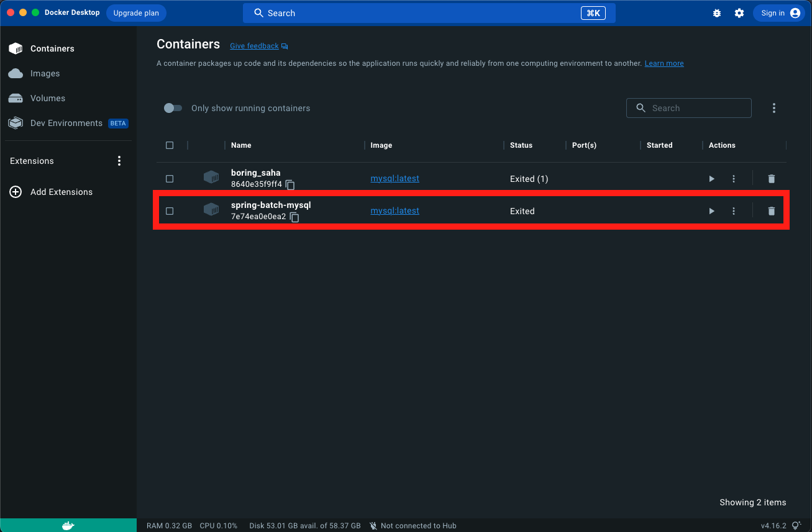
Task: Open more actions for spring-batch-mysql
Action: point(734,211)
